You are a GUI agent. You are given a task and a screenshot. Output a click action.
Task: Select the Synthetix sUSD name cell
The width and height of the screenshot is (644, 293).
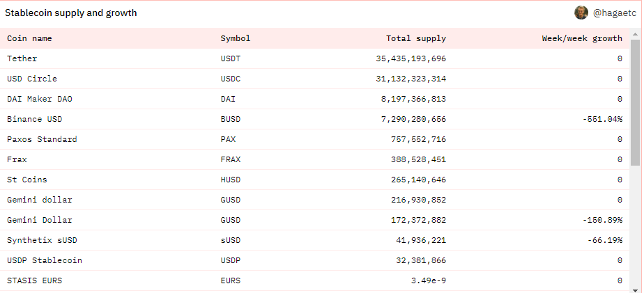click(42, 240)
